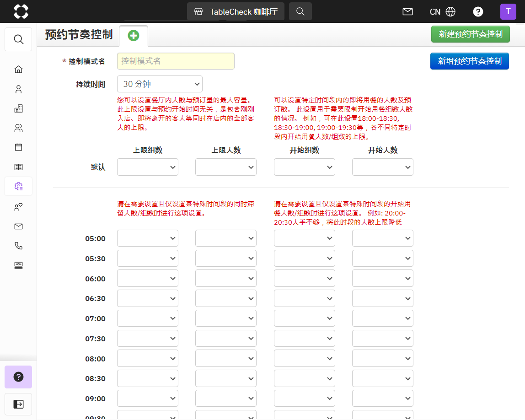Click the 开始组数 column header
This screenshot has height=420, width=525.
305,150
